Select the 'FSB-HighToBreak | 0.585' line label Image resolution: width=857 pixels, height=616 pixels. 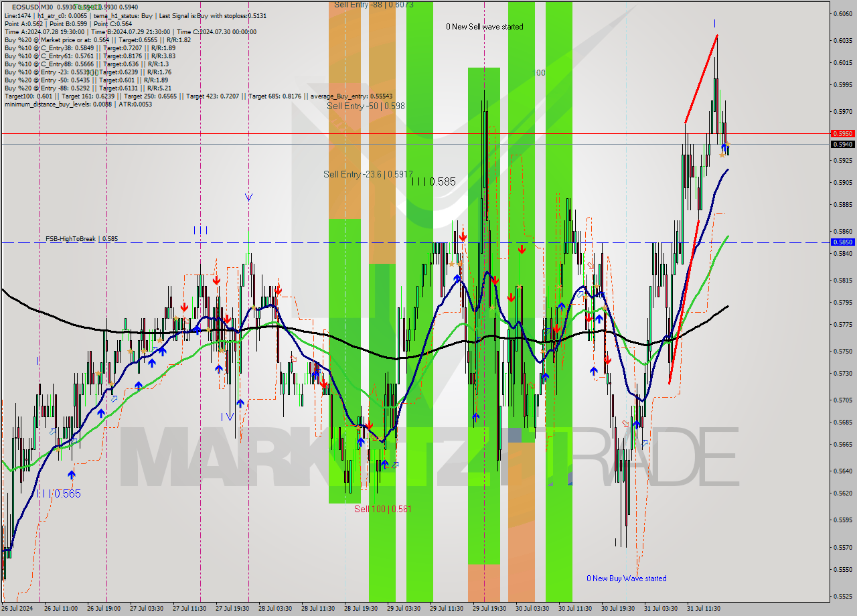click(82, 238)
